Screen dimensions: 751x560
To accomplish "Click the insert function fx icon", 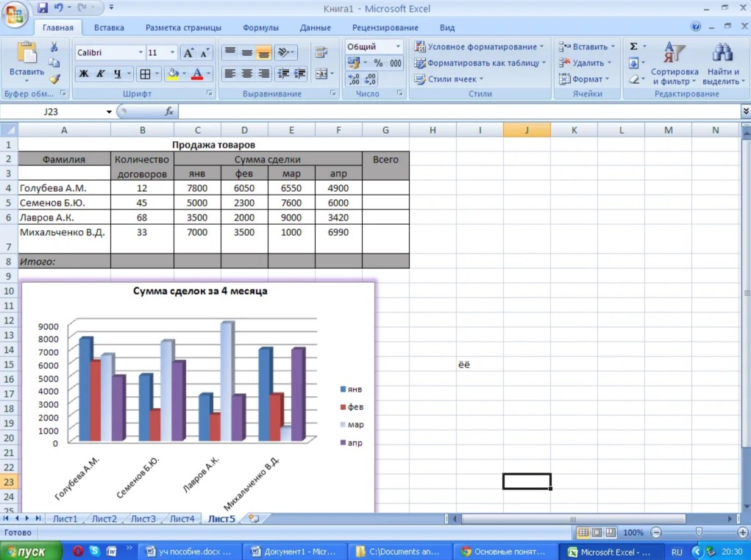I will pos(168,112).
